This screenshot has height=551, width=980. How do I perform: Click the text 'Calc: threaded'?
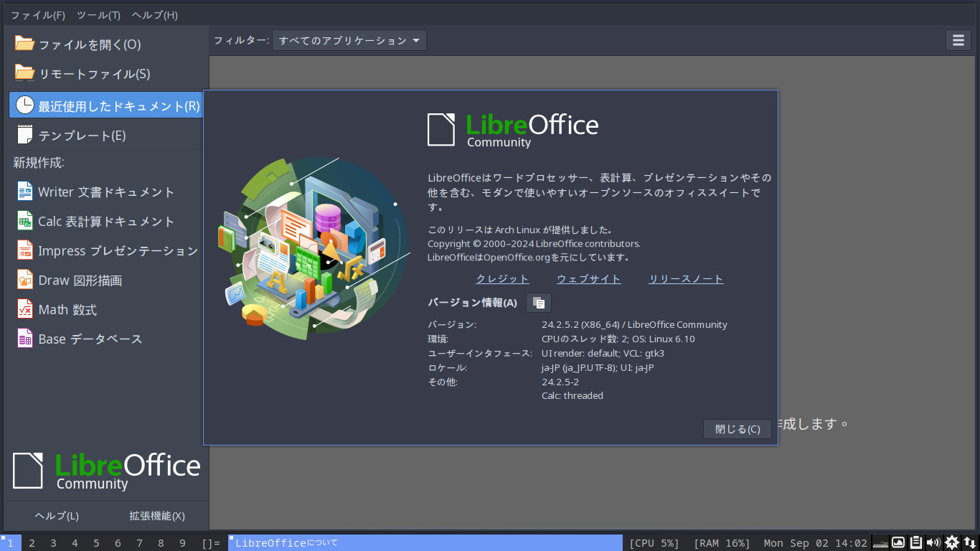573,396
